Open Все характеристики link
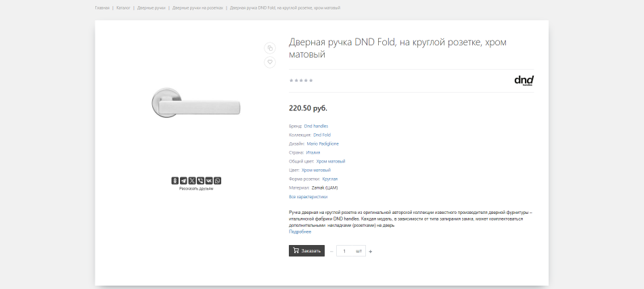The width and height of the screenshot is (644, 289). [308, 197]
